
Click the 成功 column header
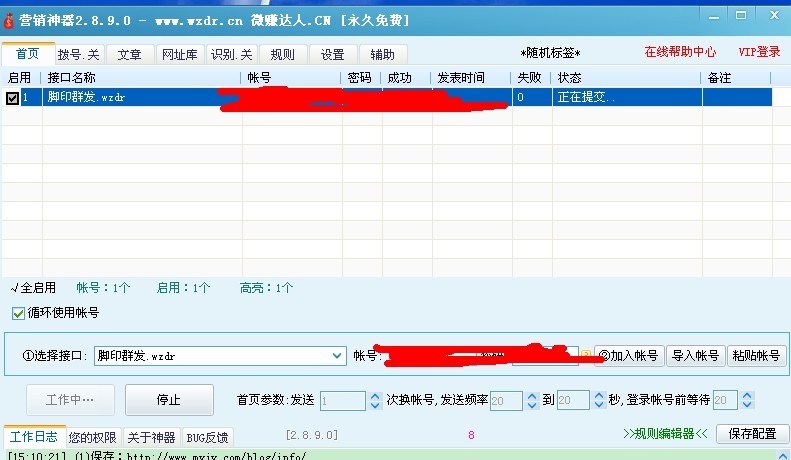tap(407, 78)
